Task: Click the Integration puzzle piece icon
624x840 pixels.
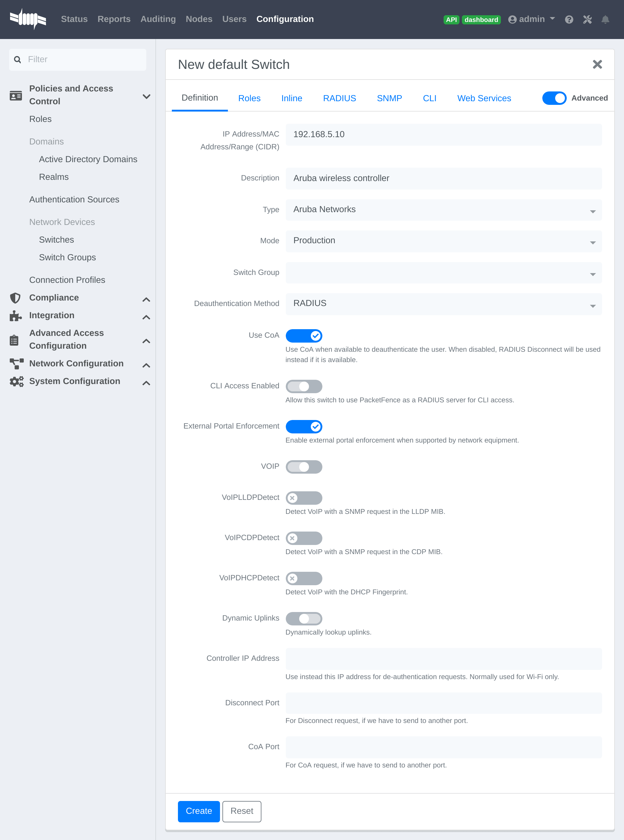Action: [16, 315]
